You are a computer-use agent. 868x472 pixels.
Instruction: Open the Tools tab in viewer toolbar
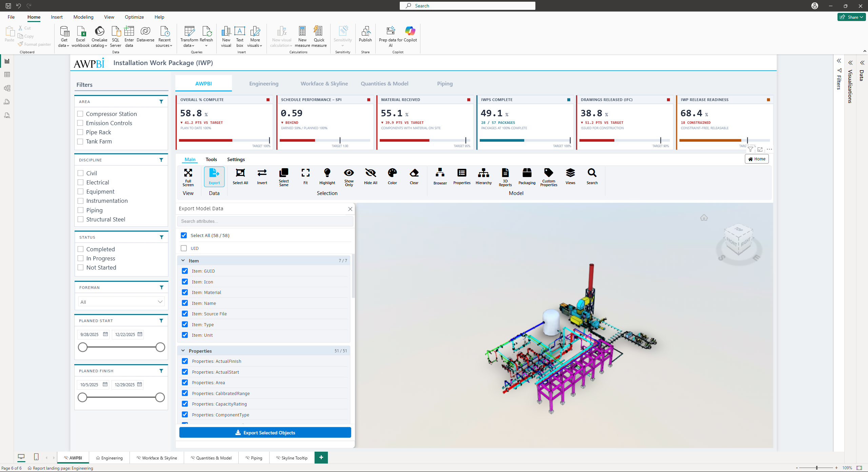211,159
